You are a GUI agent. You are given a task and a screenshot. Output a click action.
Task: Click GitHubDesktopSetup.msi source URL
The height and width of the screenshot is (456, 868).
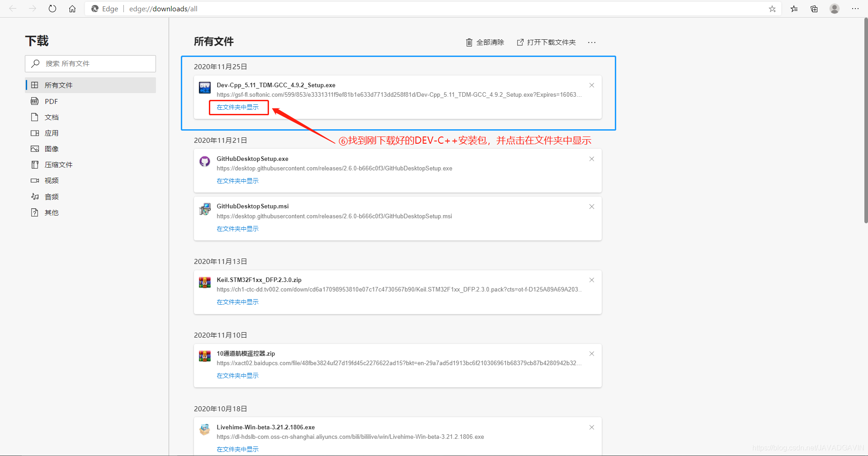pyautogui.click(x=334, y=216)
